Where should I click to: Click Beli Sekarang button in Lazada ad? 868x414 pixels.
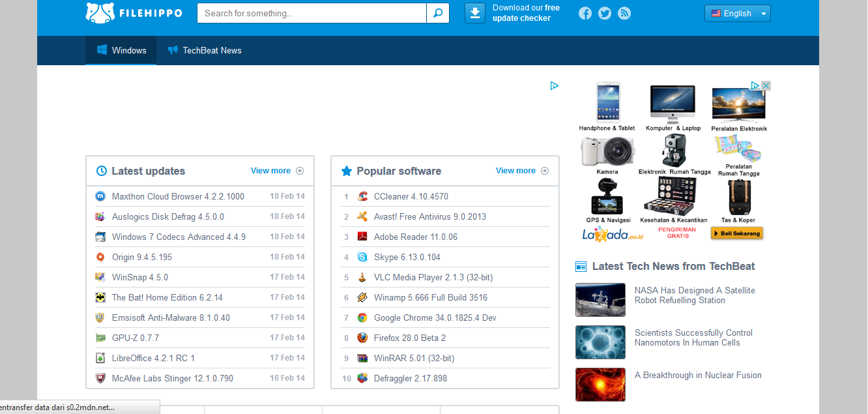pos(736,233)
